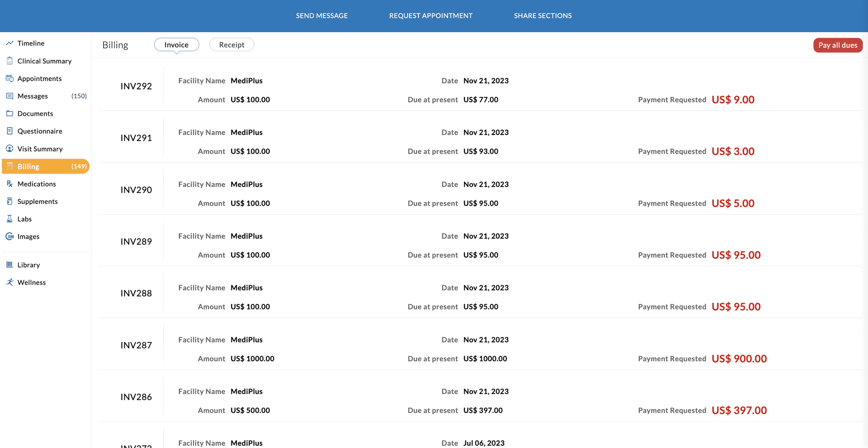The height and width of the screenshot is (448, 868).
Task: Open the Send Message option
Action: pos(322,16)
